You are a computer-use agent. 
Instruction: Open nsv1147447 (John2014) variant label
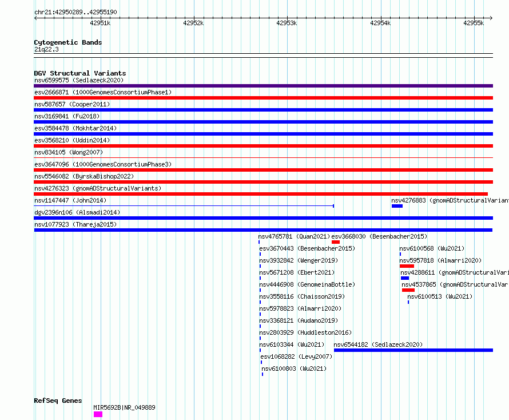pos(70,200)
